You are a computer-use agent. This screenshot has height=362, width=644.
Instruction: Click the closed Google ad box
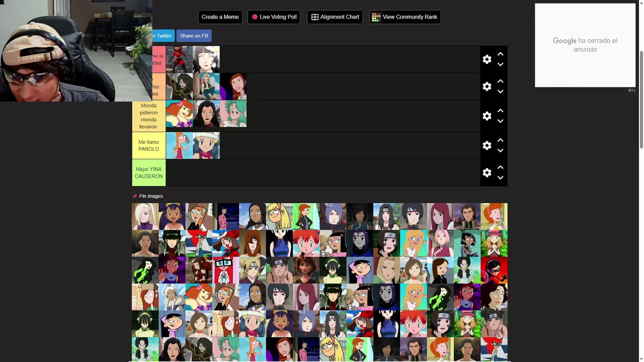pyautogui.click(x=585, y=45)
